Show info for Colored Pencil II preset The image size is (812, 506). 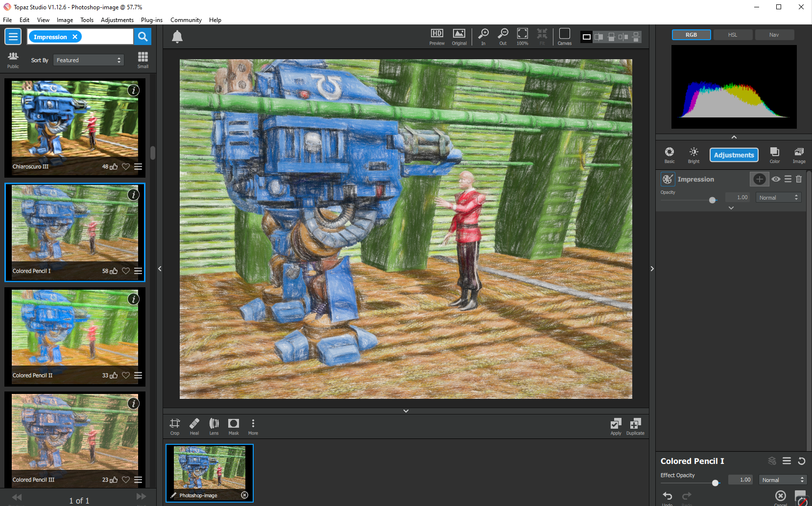(133, 299)
